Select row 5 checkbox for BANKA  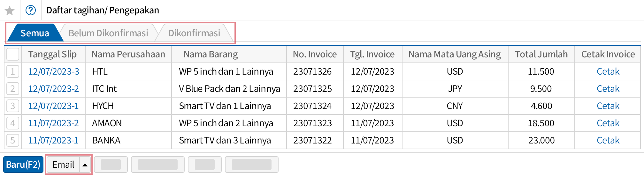13,140
